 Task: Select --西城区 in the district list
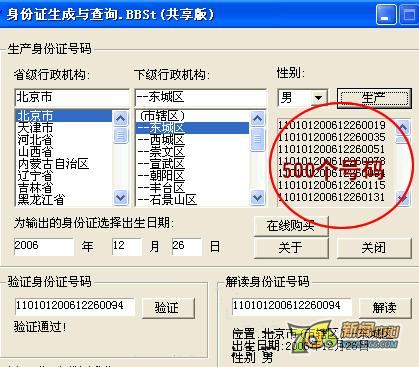[x=192, y=140]
